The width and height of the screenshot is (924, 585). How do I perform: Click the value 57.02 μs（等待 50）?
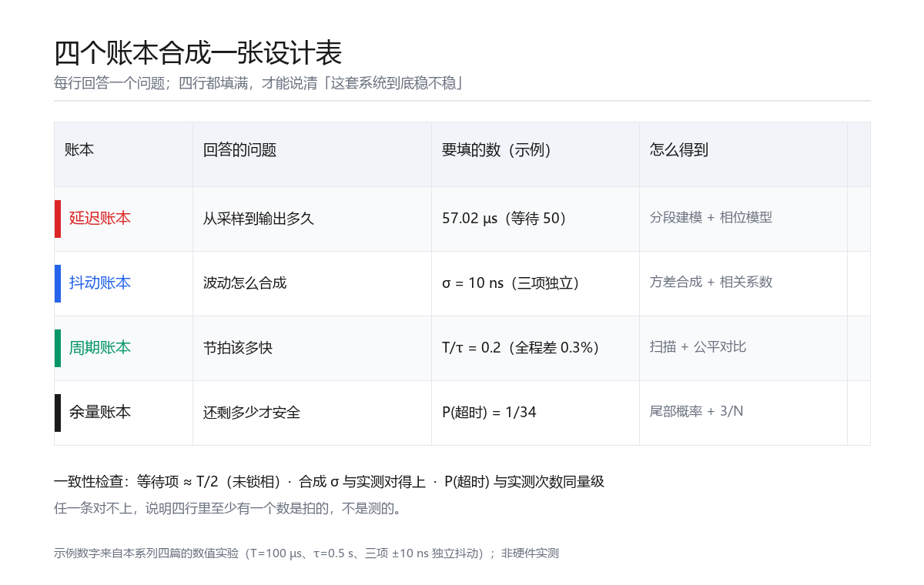pos(504,219)
